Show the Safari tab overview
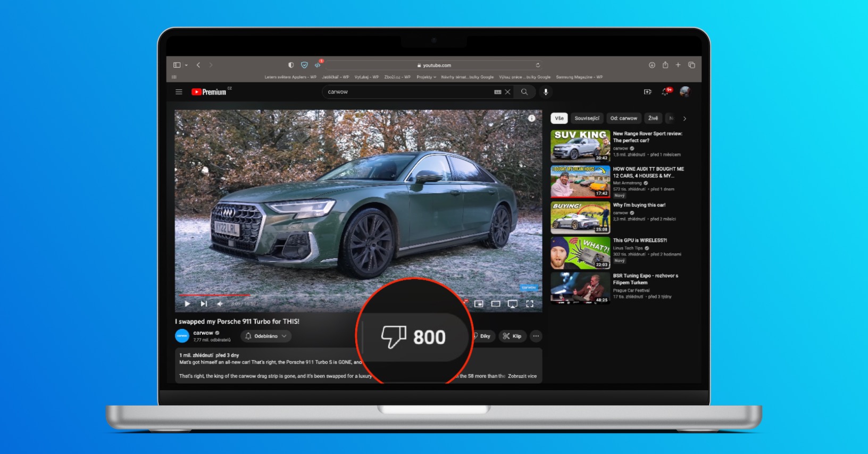Image resolution: width=868 pixels, height=454 pixels. click(692, 65)
